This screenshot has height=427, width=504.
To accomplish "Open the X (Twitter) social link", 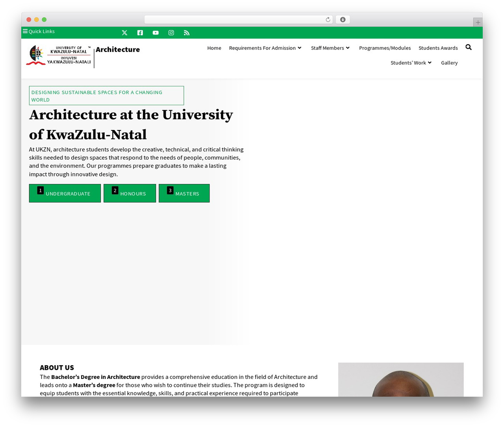I will [124, 33].
